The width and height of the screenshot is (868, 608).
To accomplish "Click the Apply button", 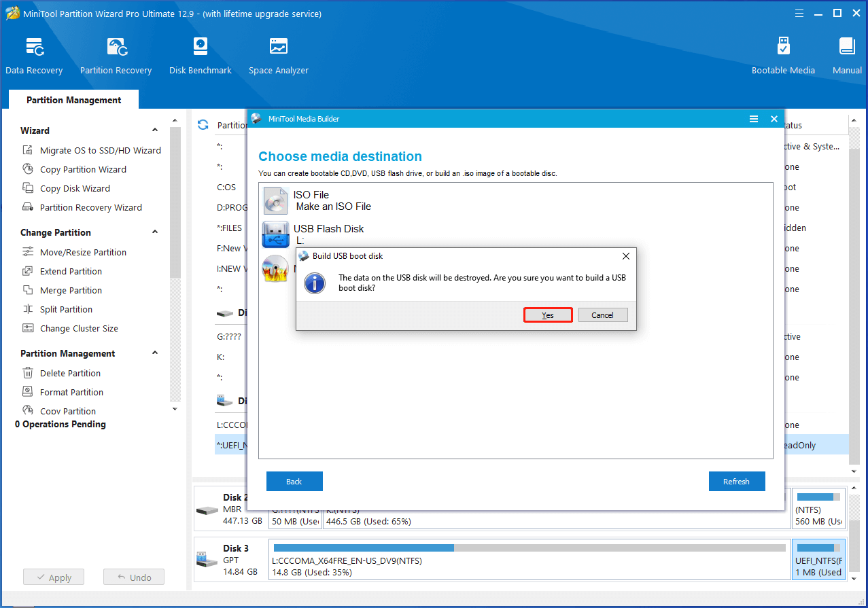I will (53, 577).
